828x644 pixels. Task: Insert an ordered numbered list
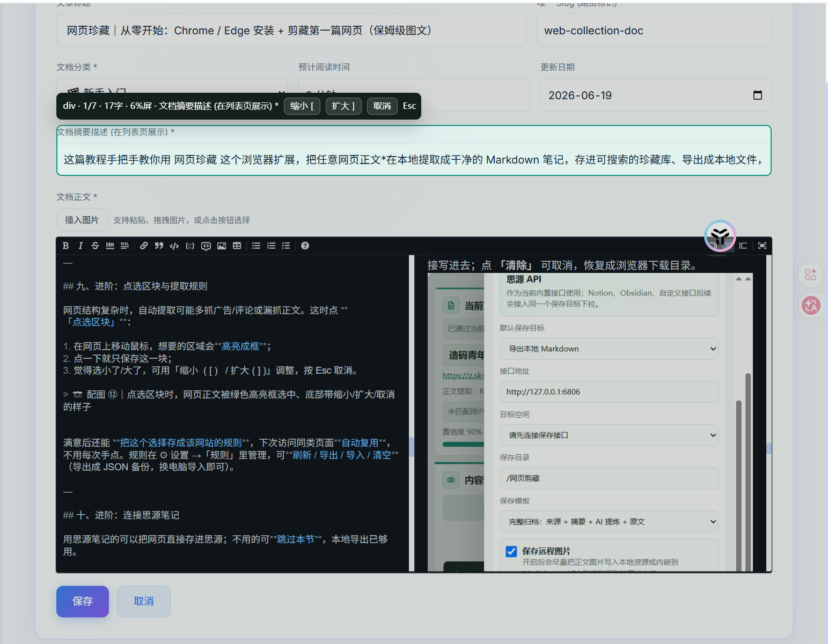point(271,246)
